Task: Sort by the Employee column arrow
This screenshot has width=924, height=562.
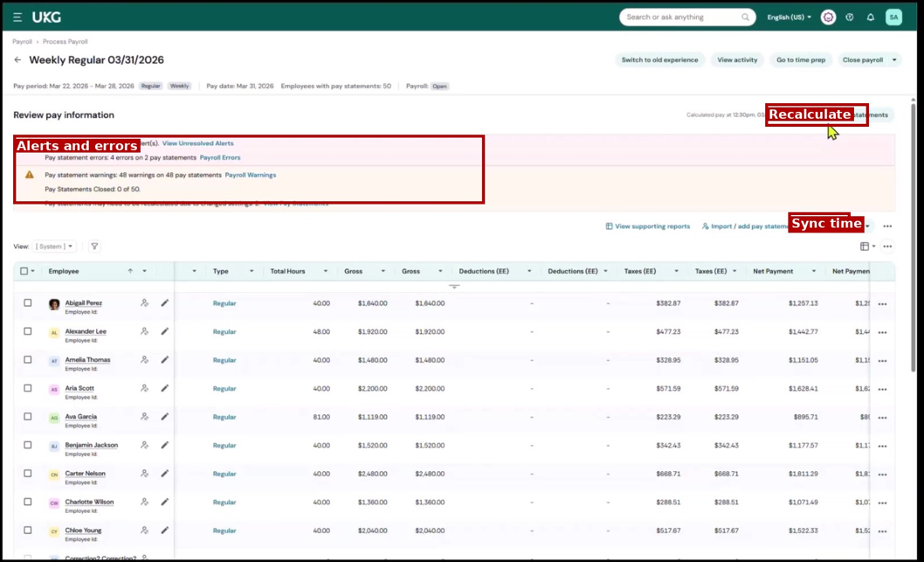Action: pyautogui.click(x=130, y=271)
